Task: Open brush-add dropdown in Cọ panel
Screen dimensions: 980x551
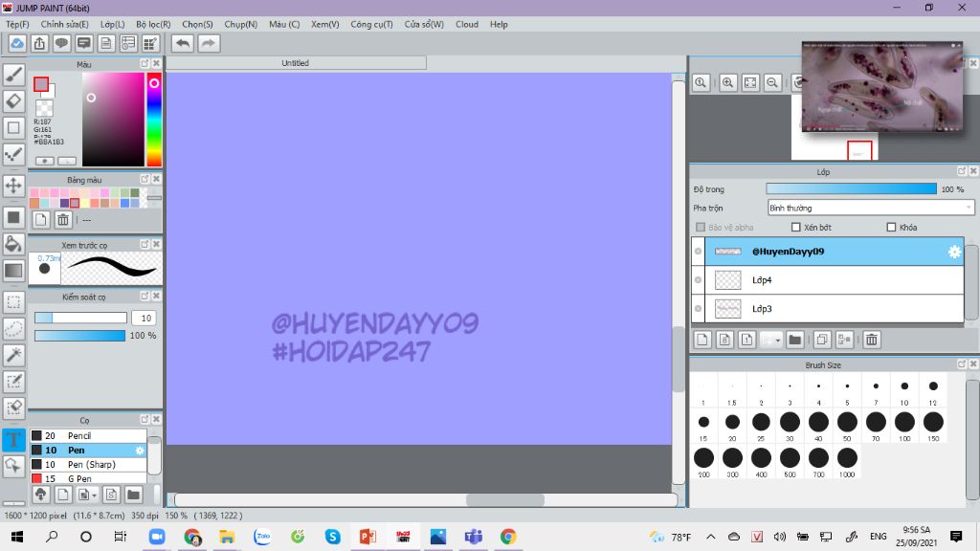Action: coord(94,496)
